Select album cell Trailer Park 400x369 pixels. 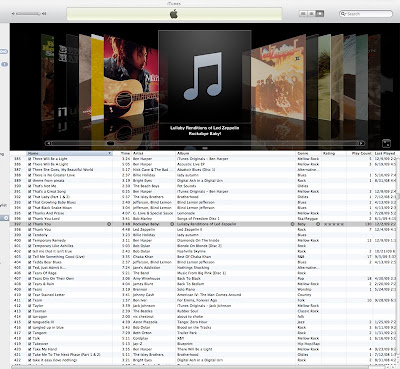pyautogui.click(x=186, y=333)
